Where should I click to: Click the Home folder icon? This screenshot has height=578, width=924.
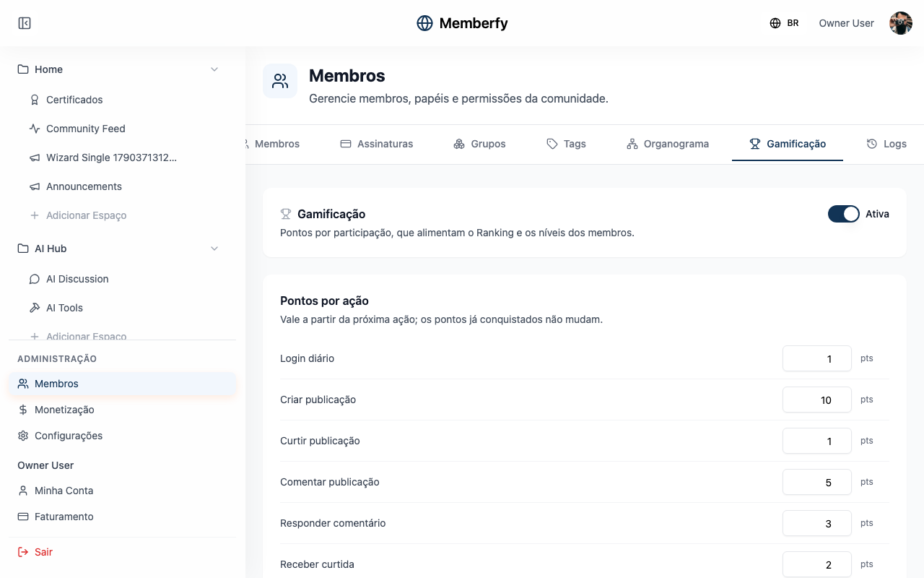click(x=23, y=69)
